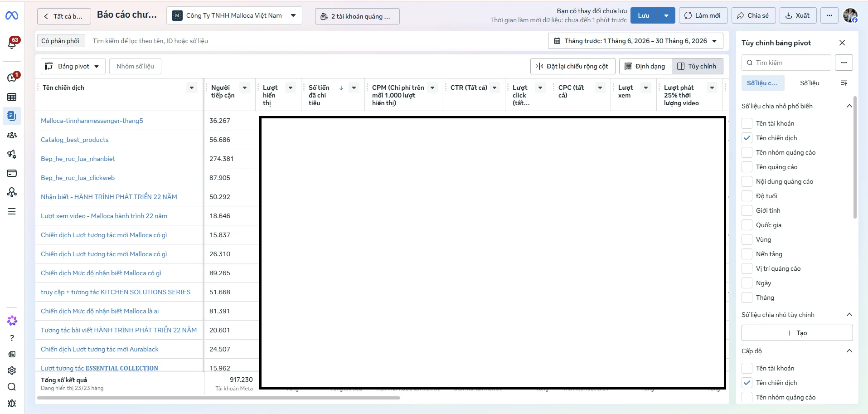This screenshot has height=414, width=868.
Task: Open user profile avatar
Action: [x=850, y=15]
